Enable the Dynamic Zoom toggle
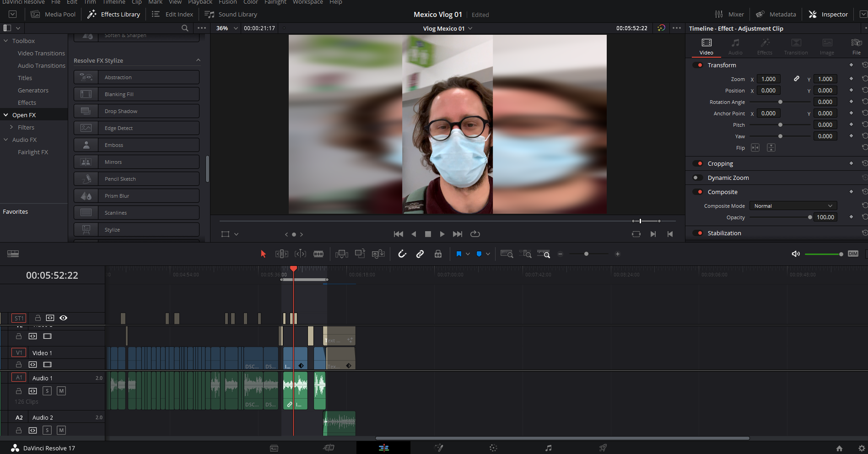Image resolution: width=868 pixels, height=454 pixels. click(698, 178)
